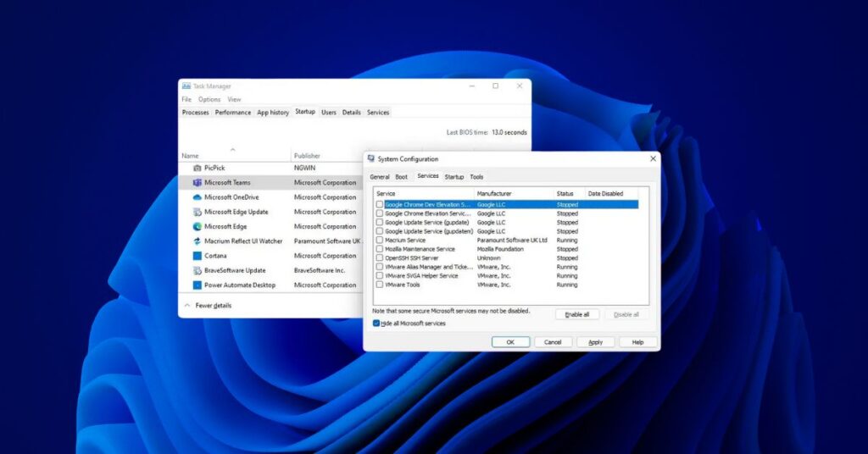Switch to Processes tab in Task Manager
The height and width of the screenshot is (454, 868).
(196, 113)
